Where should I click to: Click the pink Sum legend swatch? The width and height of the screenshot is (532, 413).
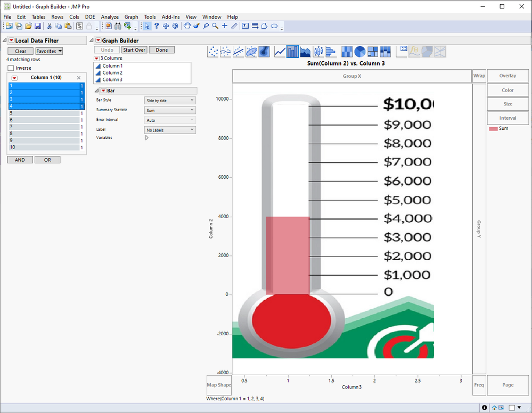click(493, 129)
